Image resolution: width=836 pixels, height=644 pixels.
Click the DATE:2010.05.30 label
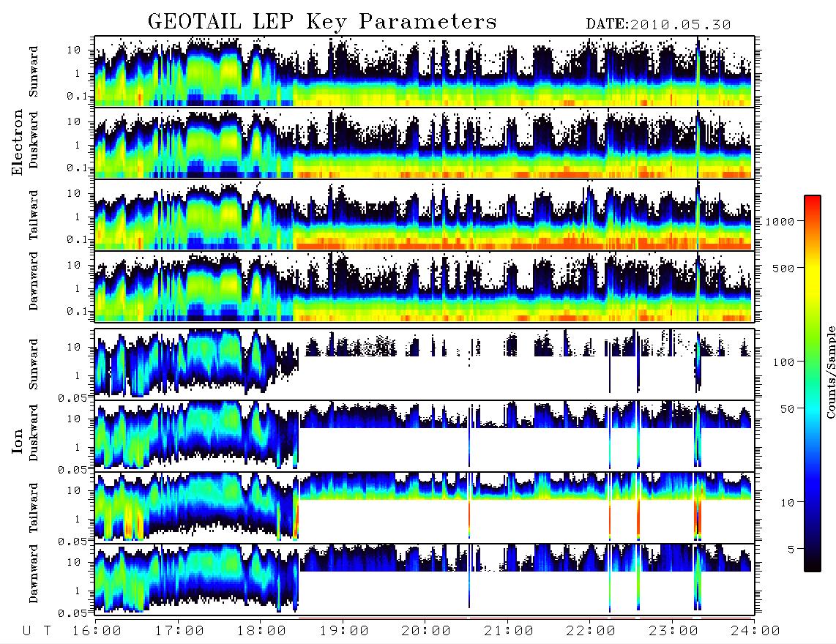(x=658, y=25)
